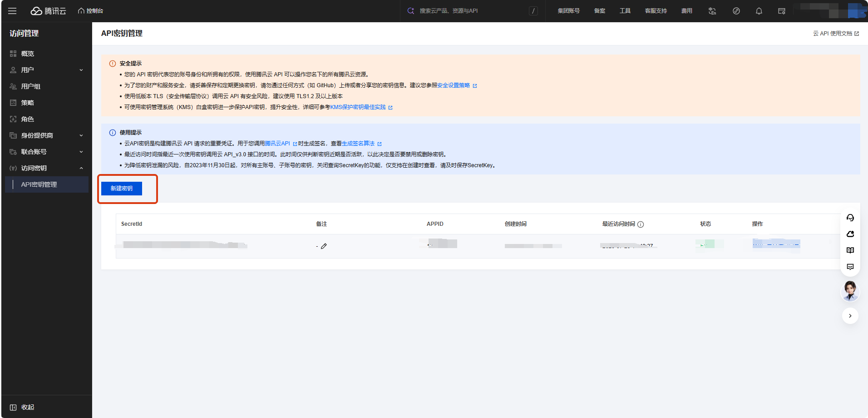The image size is (868, 418).
Task: Open the hamburger menu in the top bar
Action: tap(12, 11)
